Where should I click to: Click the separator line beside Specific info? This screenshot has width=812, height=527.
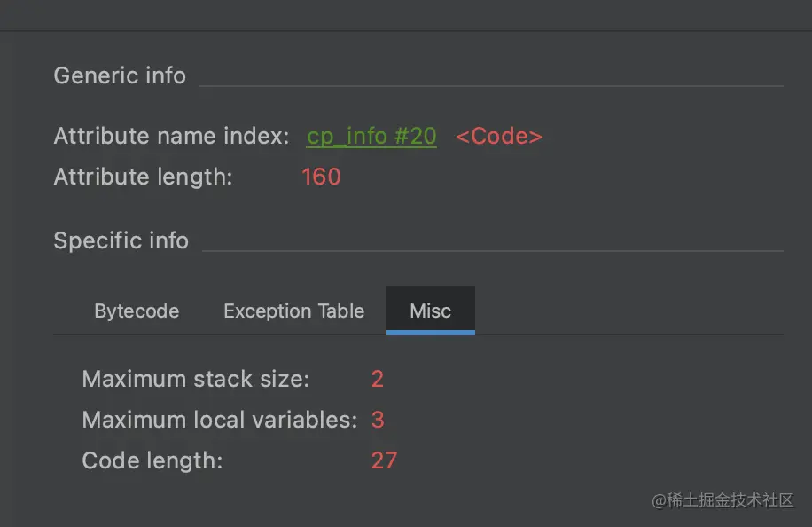(492, 251)
